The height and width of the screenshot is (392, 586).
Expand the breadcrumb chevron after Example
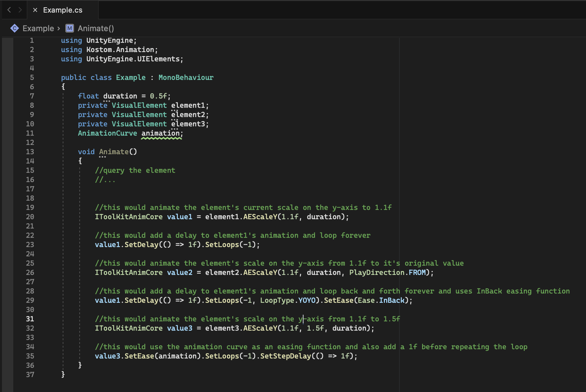(59, 29)
